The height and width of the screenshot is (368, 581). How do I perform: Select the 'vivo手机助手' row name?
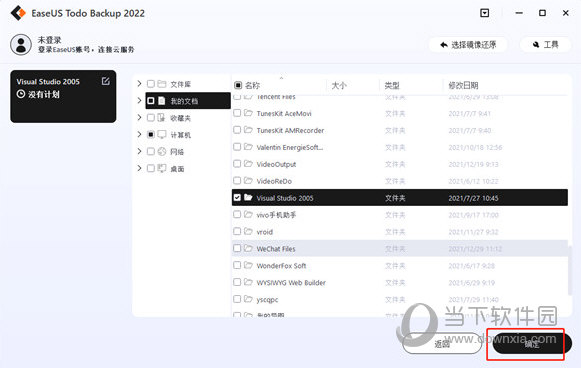[x=276, y=215]
